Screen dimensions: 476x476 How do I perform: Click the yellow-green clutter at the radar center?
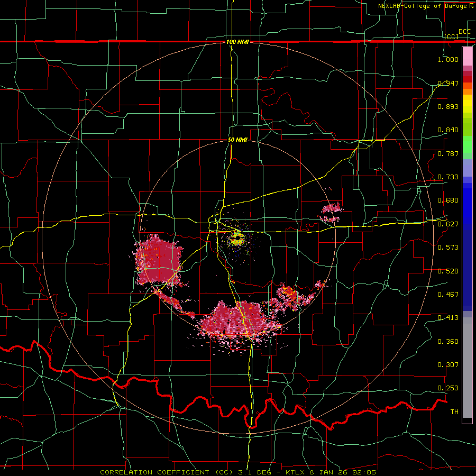pos(237,239)
